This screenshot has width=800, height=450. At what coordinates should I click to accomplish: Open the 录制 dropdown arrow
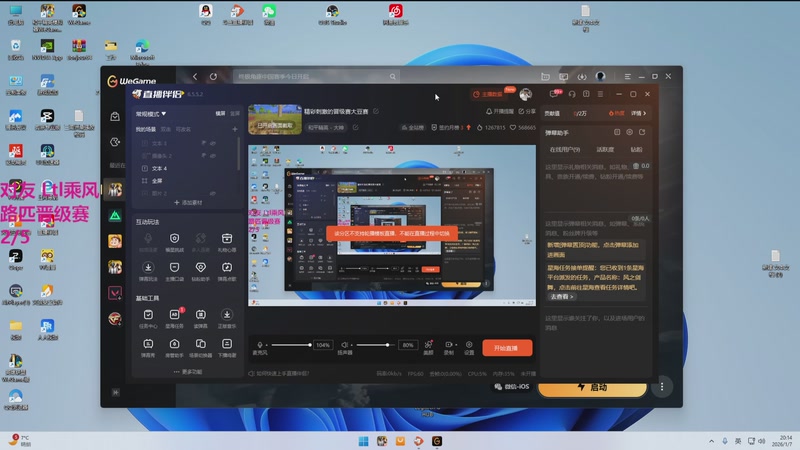[455, 344]
